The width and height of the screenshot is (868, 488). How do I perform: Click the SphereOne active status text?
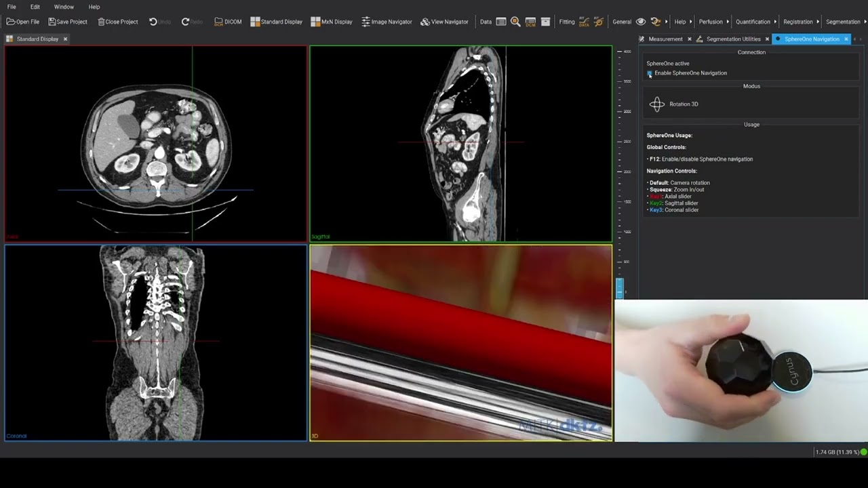668,64
